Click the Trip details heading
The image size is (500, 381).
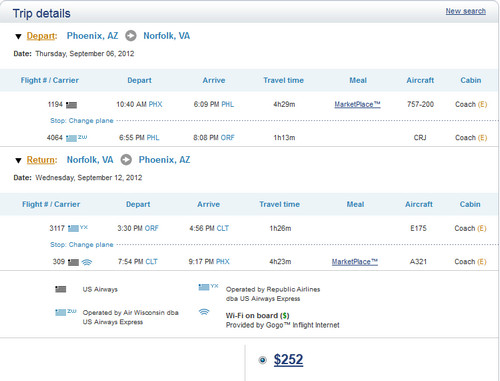[x=42, y=14]
